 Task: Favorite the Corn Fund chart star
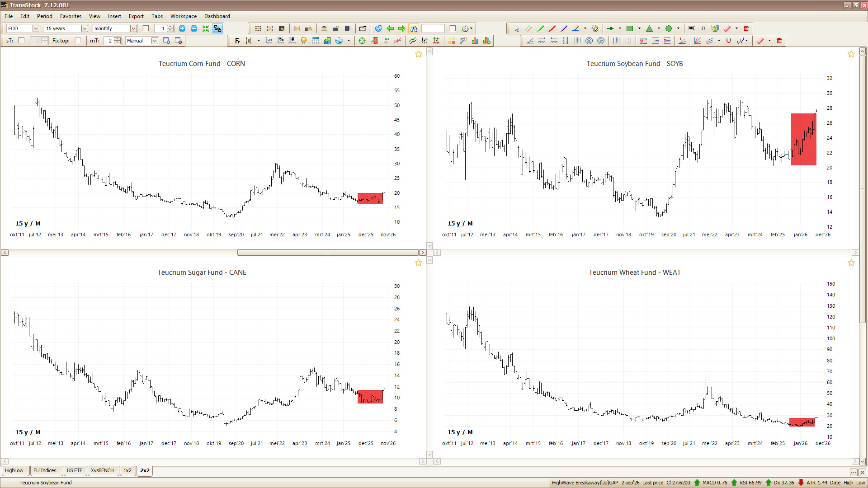pos(419,54)
